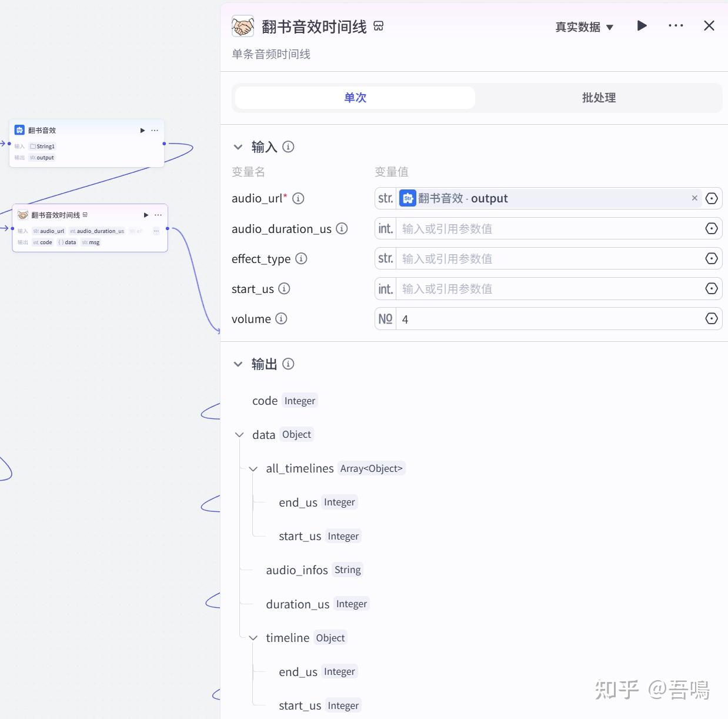Change number type selector for volume
Viewport: 728px width, 719px height.
tap(385, 318)
